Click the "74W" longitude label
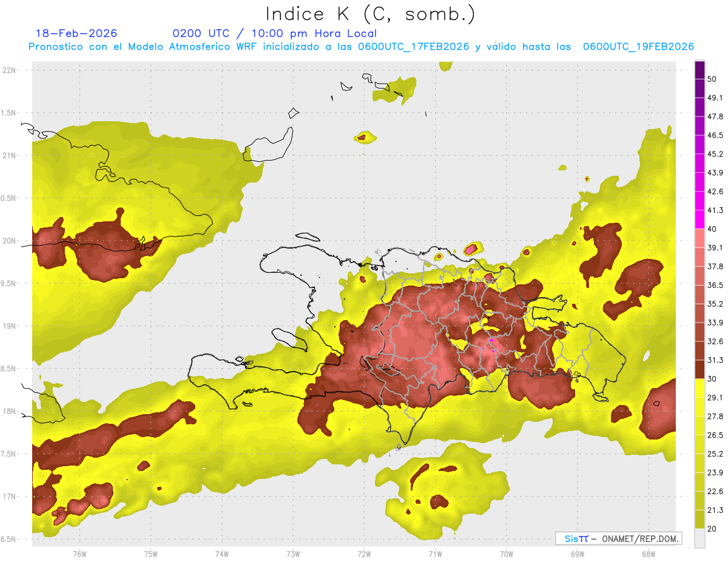 [222, 554]
